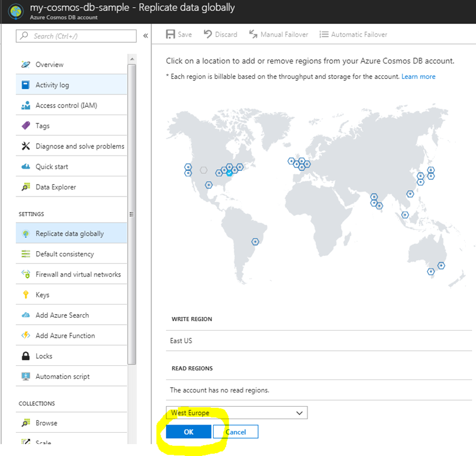
Task: Select the highlighted East US map marker
Action: 229,173
